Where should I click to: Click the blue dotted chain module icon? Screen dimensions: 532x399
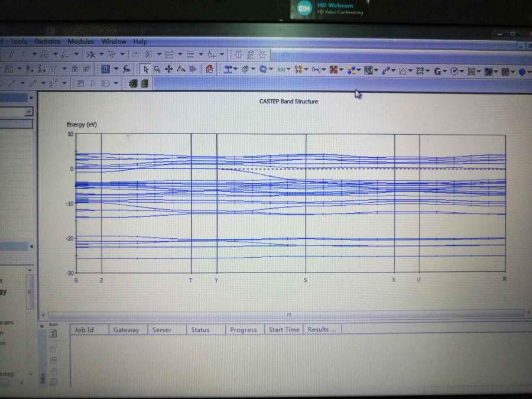click(x=385, y=70)
